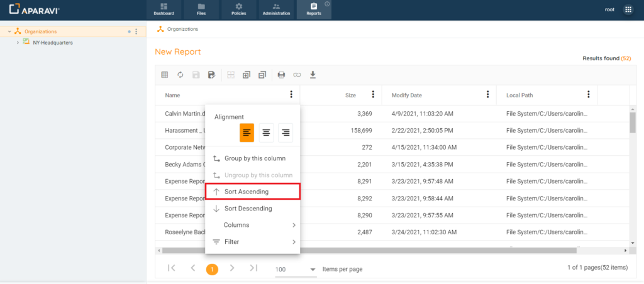Open the Size column options menu

(373, 95)
